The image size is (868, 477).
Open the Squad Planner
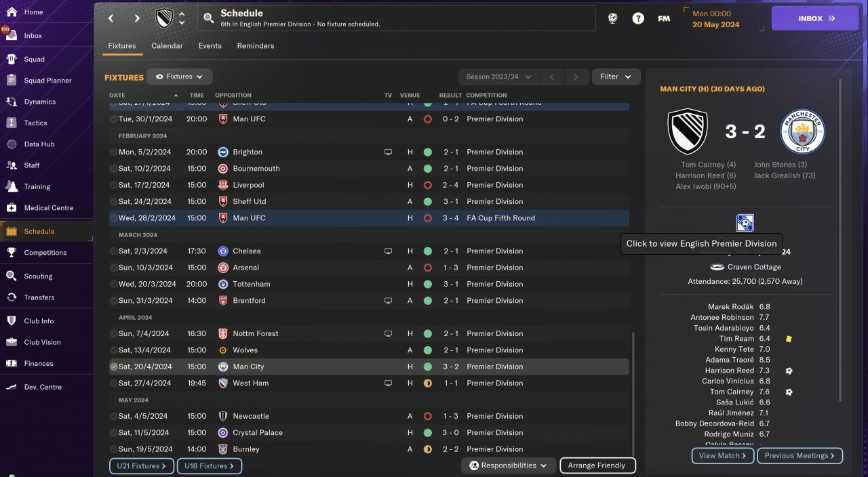(47, 81)
